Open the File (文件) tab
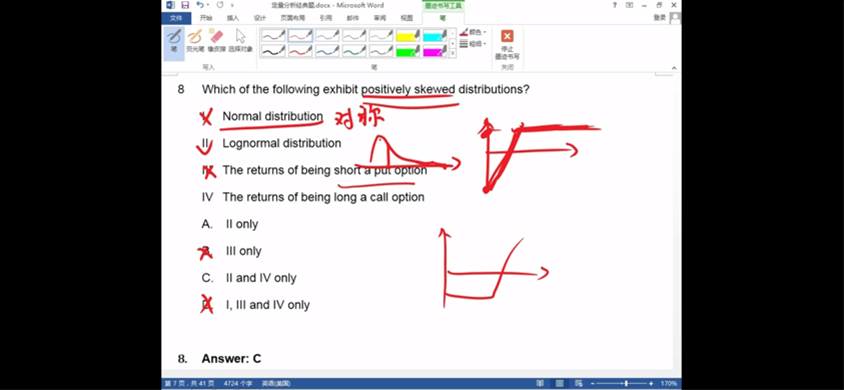844x390 pixels. 175,18
